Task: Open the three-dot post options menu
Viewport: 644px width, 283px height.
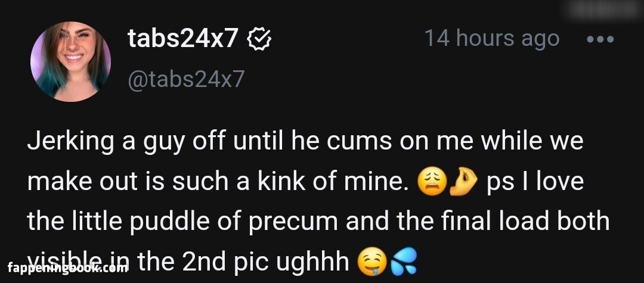Action: click(600, 39)
